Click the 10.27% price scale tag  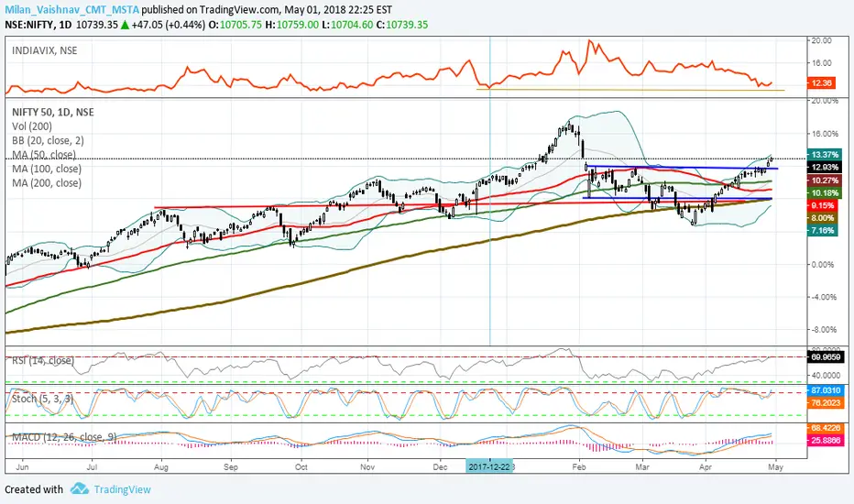pos(825,181)
